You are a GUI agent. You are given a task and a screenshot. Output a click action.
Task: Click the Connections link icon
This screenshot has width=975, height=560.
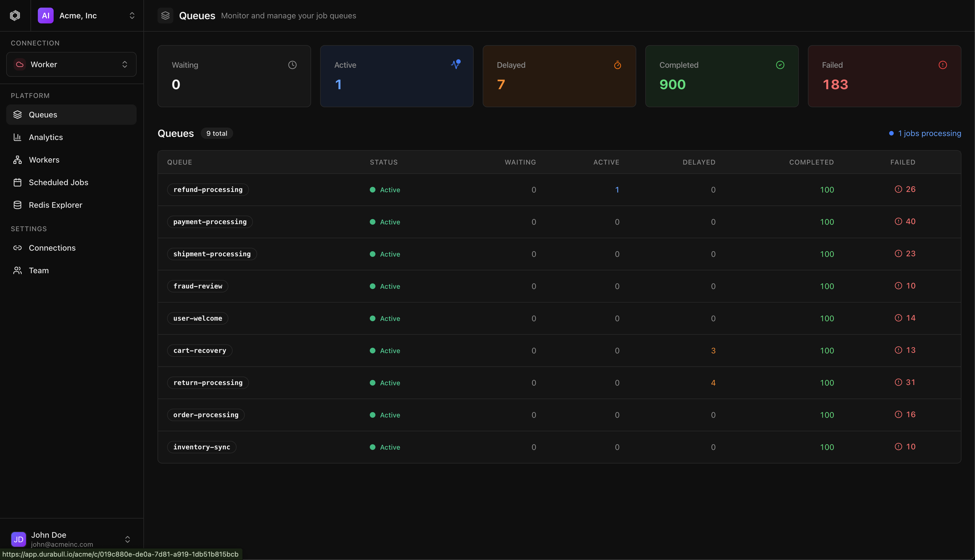18,248
